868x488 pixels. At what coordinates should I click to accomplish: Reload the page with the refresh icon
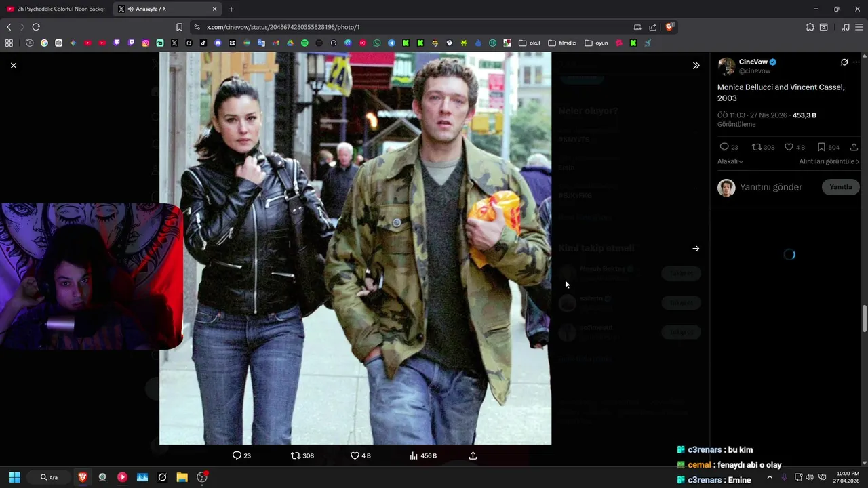coord(36,27)
